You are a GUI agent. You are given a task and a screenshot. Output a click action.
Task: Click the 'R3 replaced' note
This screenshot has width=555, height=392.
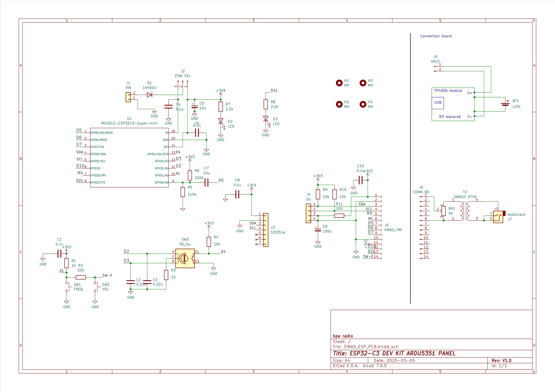pos(450,117)
